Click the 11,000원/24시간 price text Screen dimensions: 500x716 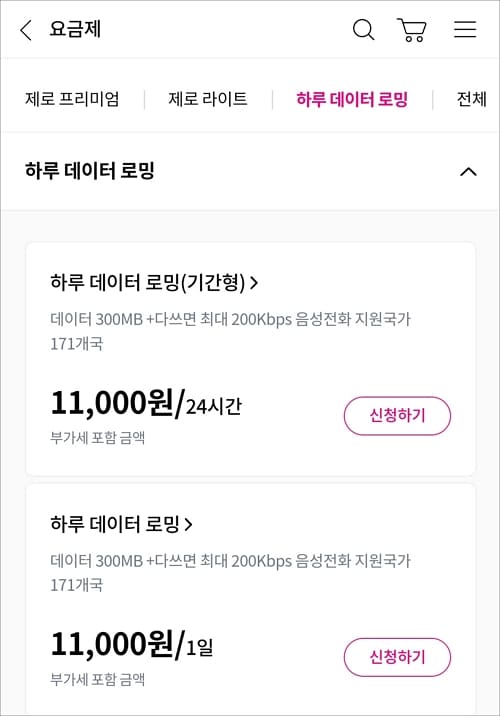pyautogui.click(x=146, y=403)
